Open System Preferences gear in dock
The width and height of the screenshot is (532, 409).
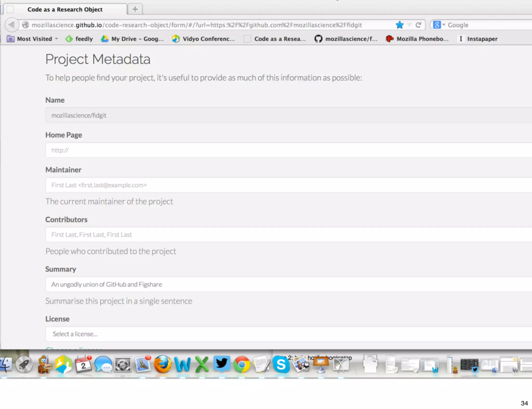(x=123, y=365)
